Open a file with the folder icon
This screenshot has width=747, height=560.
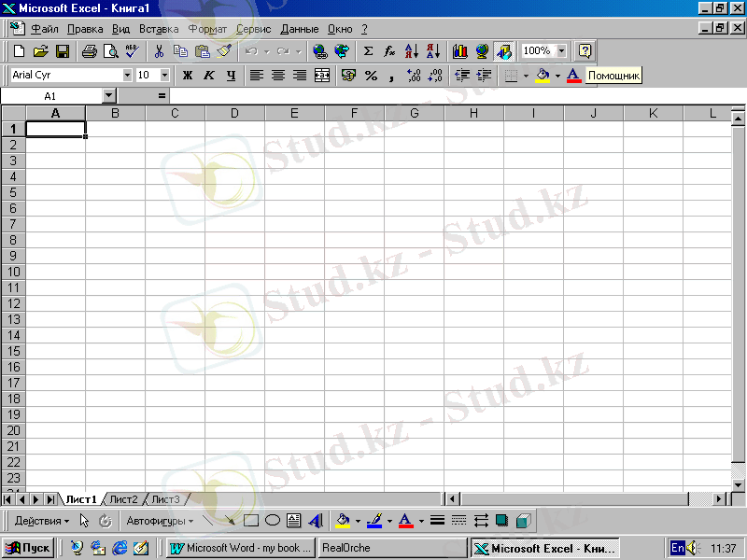point(41,51)
